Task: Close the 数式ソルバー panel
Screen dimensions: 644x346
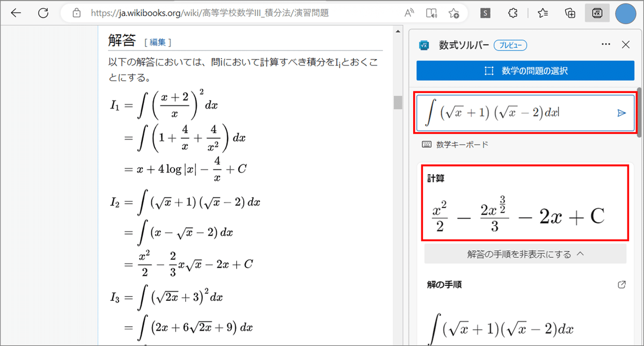Action: pyautogui.click(x=625, y=45)
